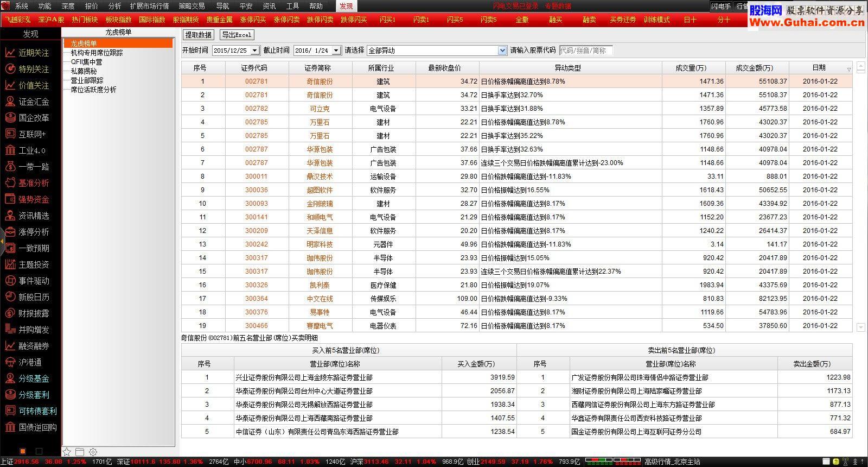Click 涨停闪买 in the red toolbar
868x467 pixels.
click(x=253, y=20)
